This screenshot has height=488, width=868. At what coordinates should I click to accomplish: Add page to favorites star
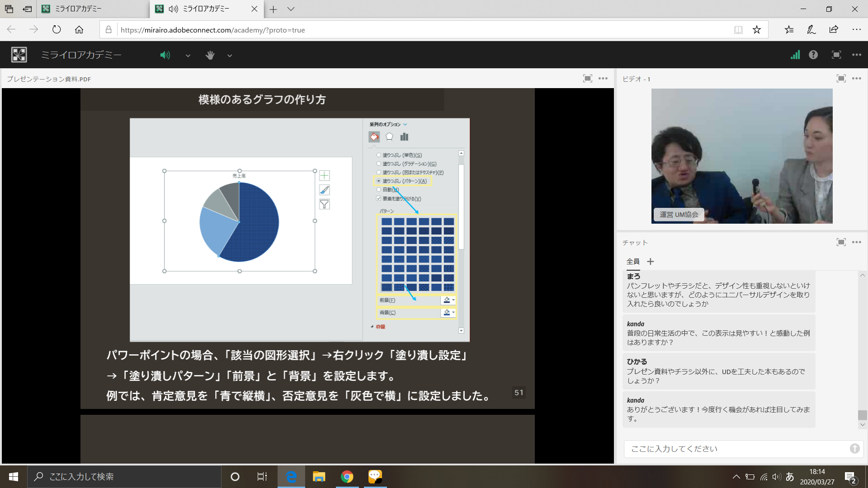pos(757,30)
